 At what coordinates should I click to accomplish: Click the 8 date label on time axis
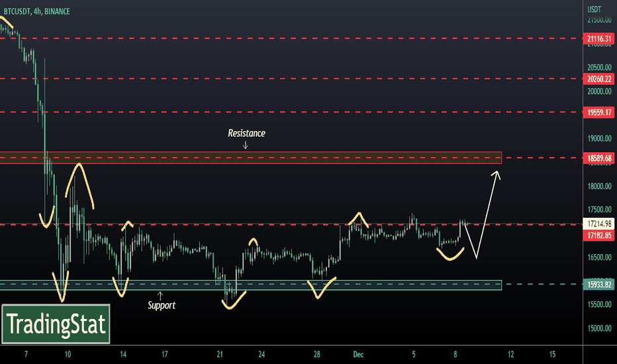pos(455,354)
